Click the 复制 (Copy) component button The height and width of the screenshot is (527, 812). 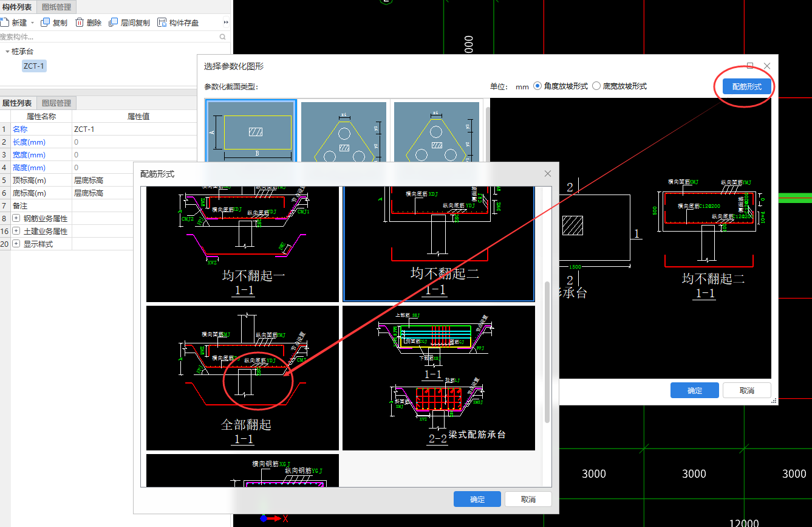pos(54,22)
